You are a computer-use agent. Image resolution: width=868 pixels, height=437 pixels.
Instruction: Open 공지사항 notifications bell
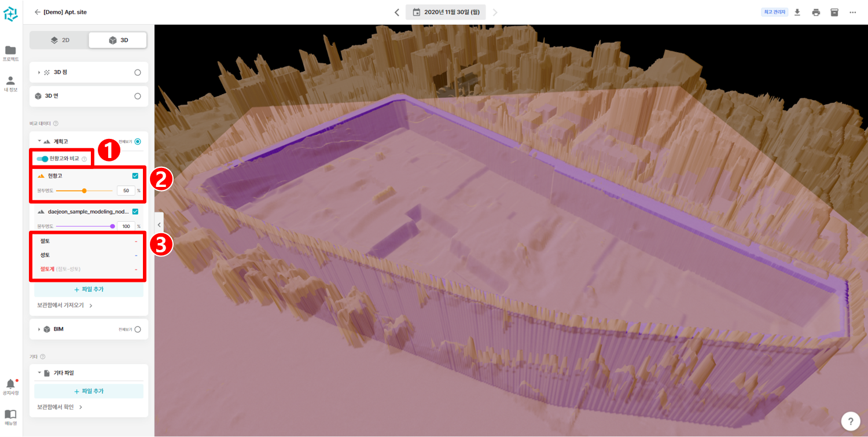[10, 386]
